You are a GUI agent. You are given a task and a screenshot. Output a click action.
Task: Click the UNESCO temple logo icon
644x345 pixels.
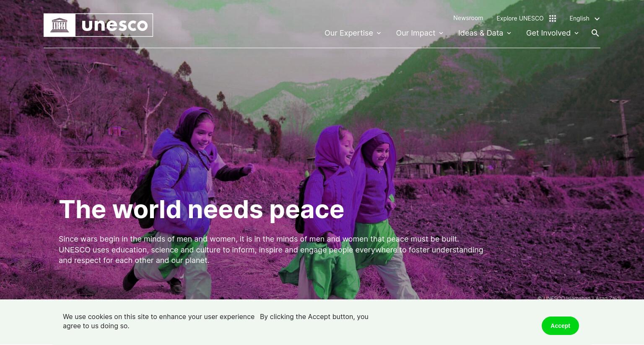click(x=60, y=25)
